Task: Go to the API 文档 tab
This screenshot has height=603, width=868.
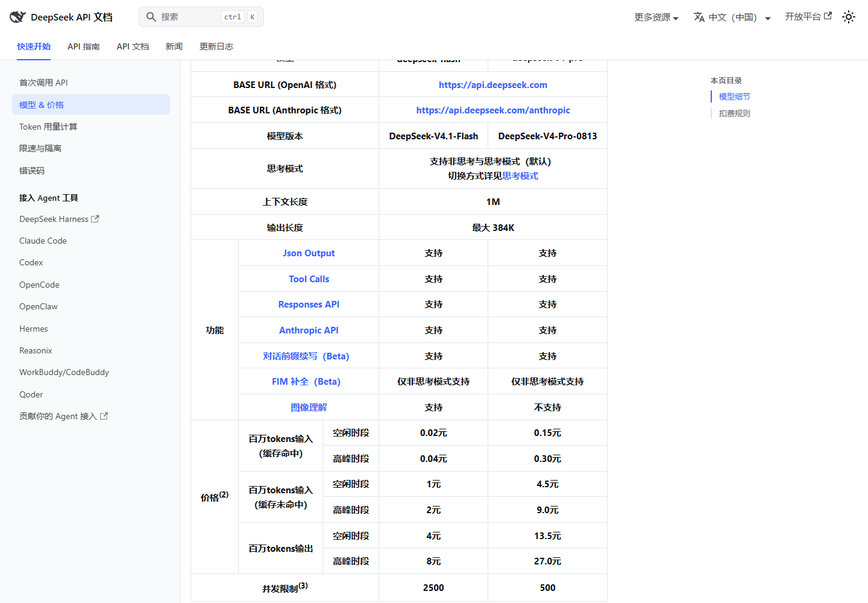Action: click(x=133, y=46)
